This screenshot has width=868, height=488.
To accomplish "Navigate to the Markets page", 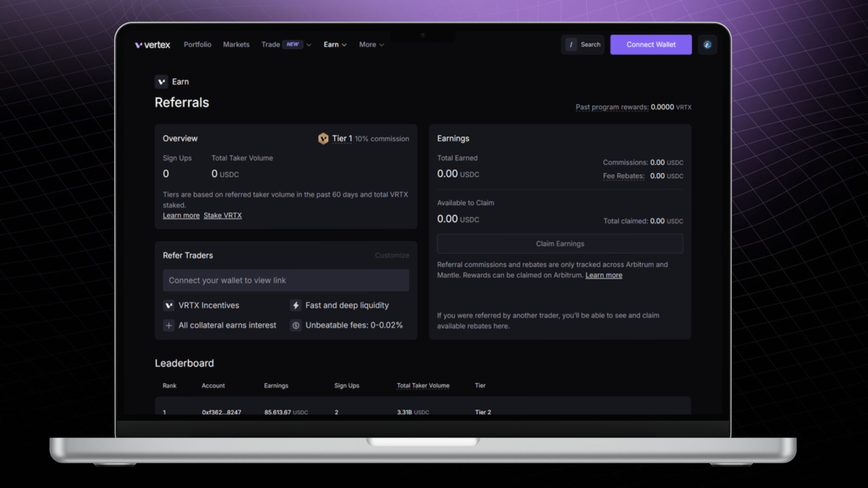I will [236, 44].
